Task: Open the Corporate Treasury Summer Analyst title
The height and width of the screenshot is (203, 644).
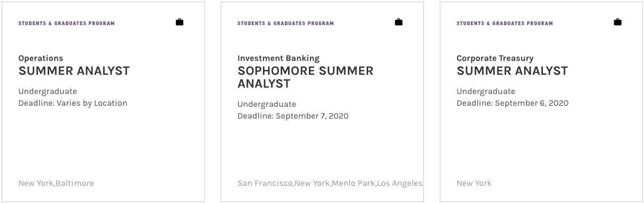Action: pyautogui.click(x=513, y=71)
